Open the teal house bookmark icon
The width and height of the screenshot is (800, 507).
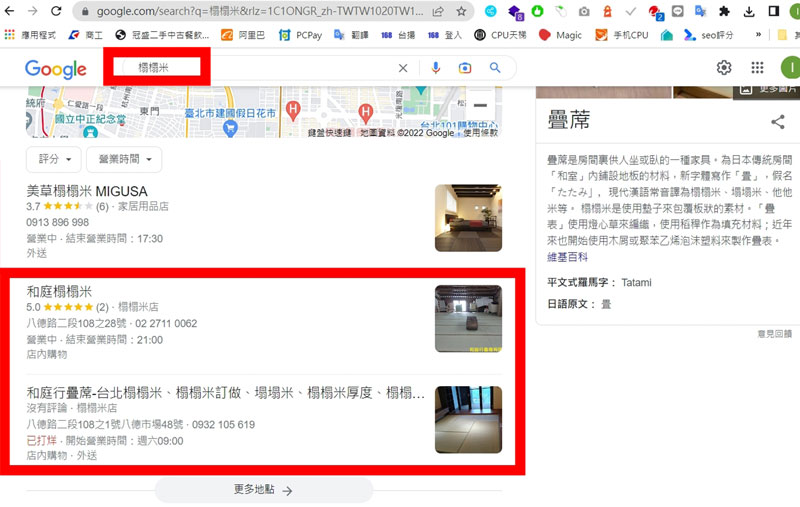[666, 35]
